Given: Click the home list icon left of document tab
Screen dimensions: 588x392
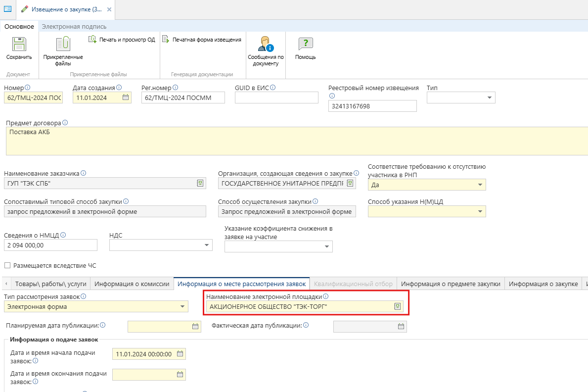Looking at the screenshot, I should point(7,9).
